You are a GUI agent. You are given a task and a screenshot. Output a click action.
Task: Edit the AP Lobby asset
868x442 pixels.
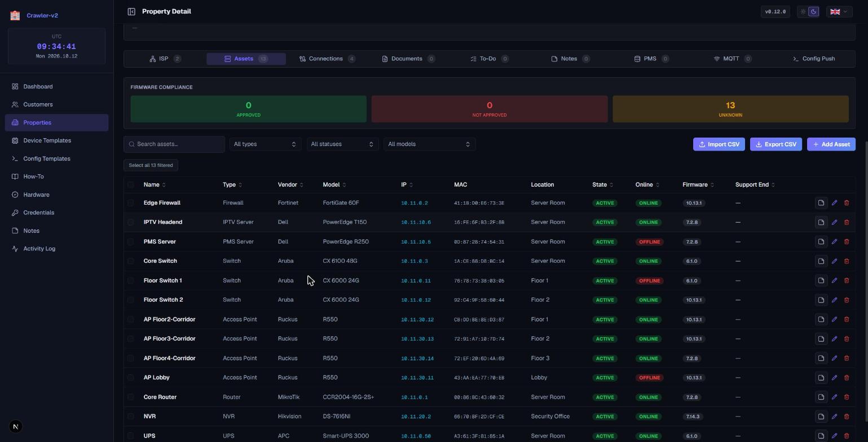coord(834,378)
